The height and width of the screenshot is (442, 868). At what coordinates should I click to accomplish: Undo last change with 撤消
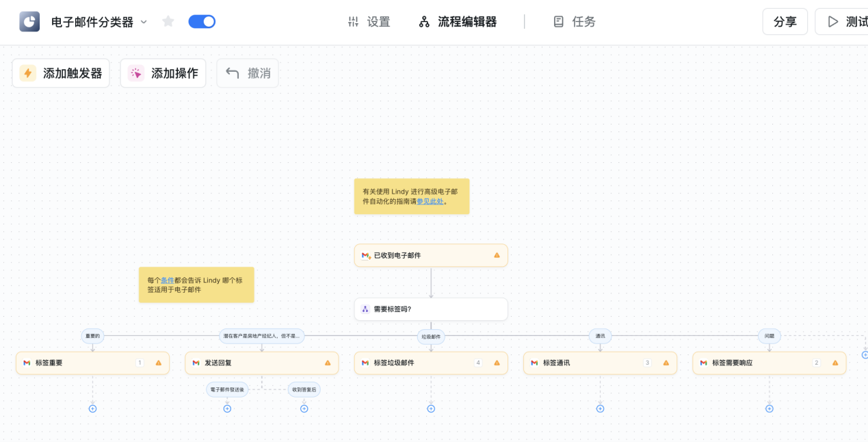[x=248, y=73]
